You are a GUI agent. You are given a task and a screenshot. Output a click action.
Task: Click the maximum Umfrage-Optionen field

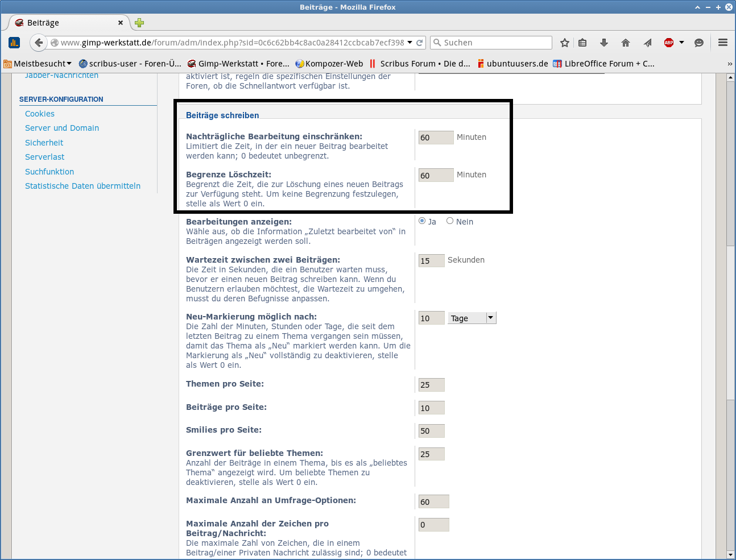[x=434, y=501]
